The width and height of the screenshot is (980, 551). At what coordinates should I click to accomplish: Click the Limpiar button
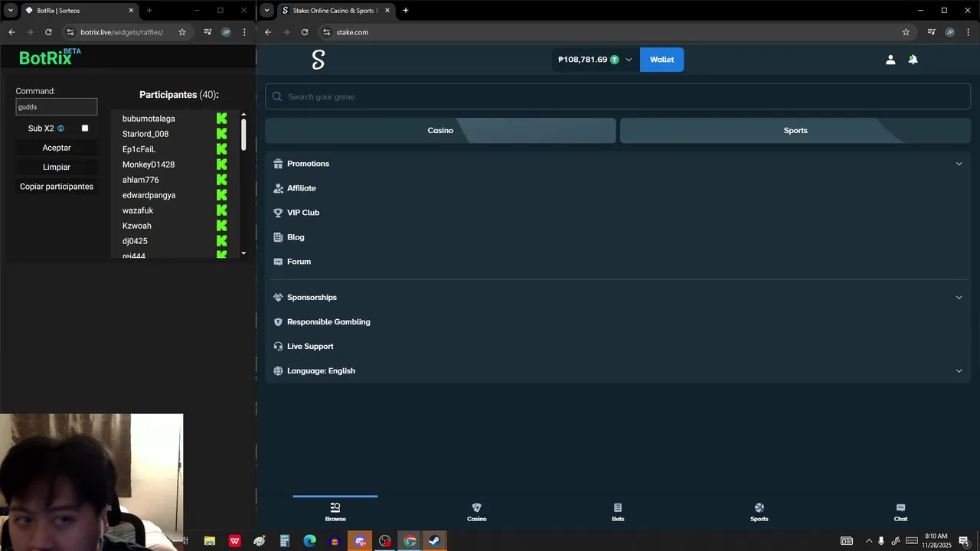(57, 167)
